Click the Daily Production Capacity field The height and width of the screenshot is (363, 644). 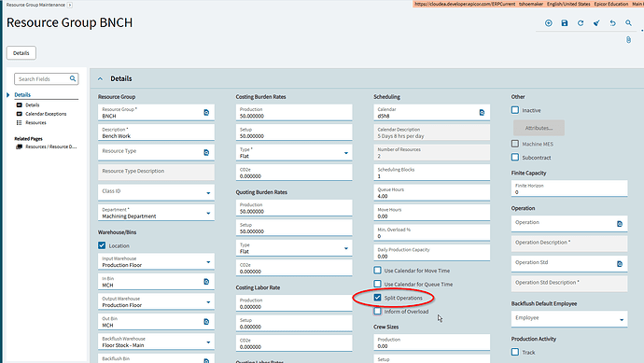(x=431, y=253)
